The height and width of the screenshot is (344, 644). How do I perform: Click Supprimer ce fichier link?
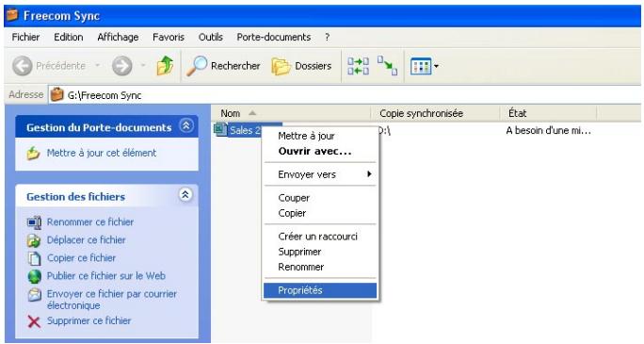(x=89, y=320)
